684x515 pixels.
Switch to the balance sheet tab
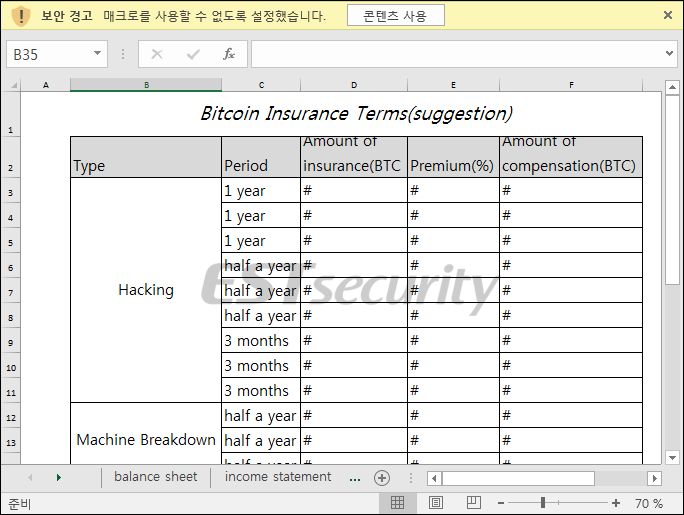pyautogui.click(x=156, y=477)
